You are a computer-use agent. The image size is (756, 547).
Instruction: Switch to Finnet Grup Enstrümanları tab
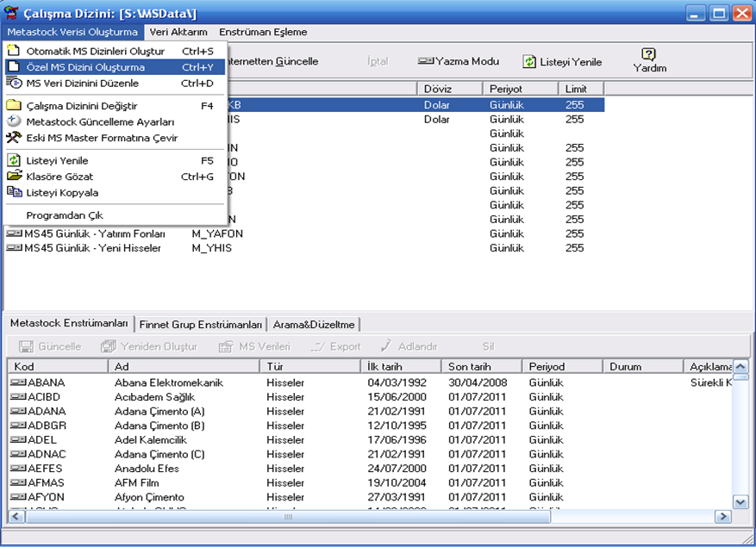coord(201,325)
